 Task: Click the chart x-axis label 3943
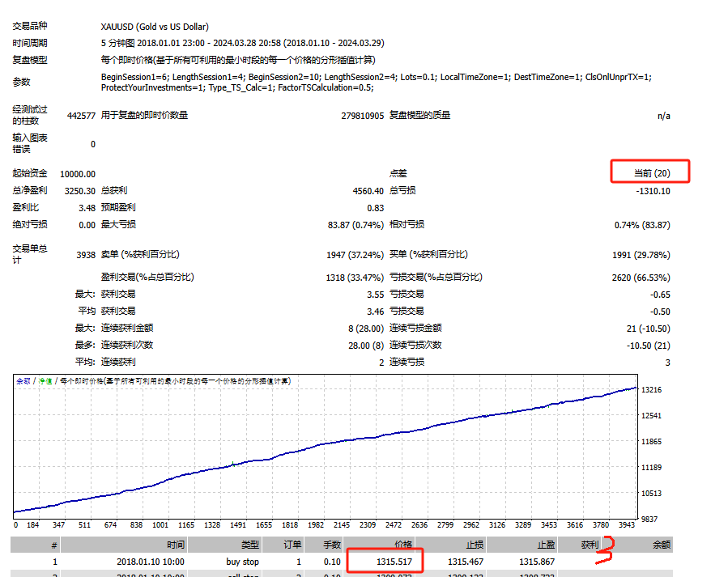point(626,524)
